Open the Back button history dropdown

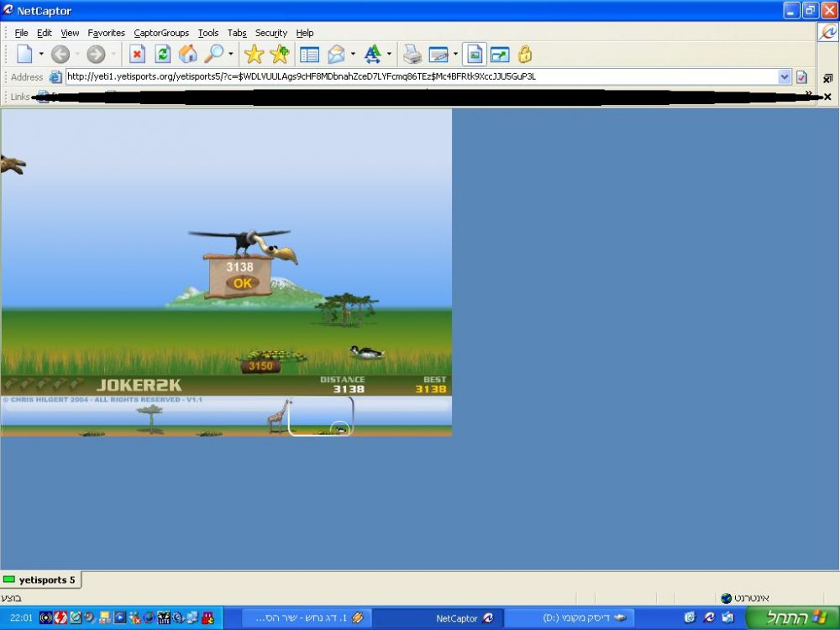click(x=77, y=54)
